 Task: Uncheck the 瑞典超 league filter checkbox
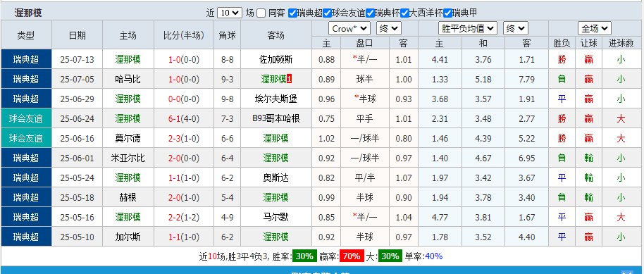click(292, 13)
